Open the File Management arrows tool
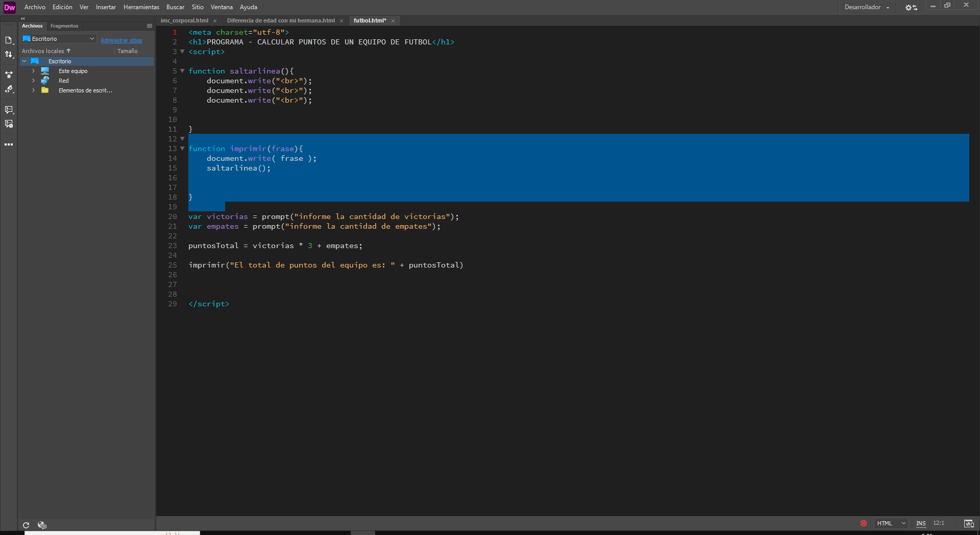 (9, 55)
